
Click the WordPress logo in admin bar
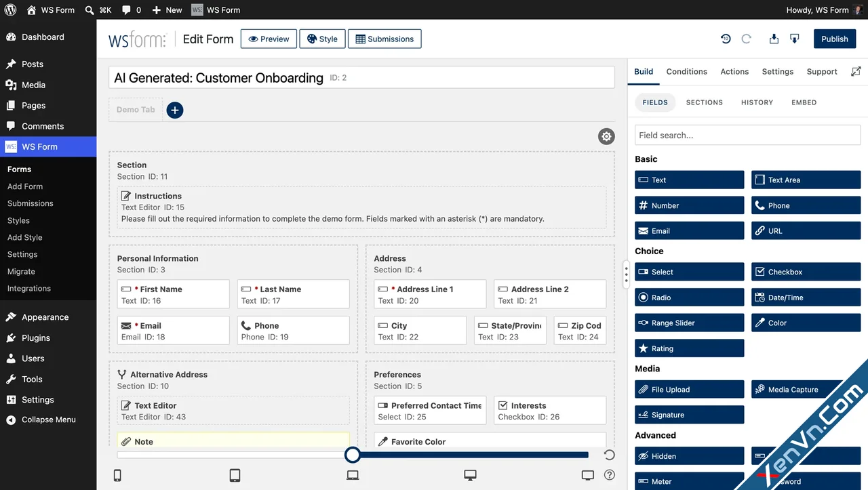(x=10, y=10)
